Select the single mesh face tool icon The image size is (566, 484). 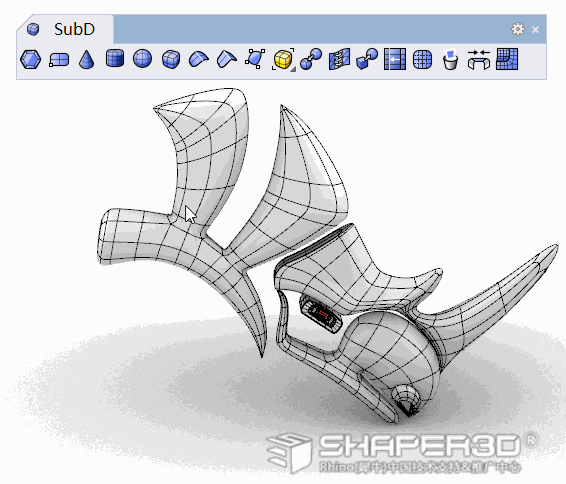click(30, 59)
